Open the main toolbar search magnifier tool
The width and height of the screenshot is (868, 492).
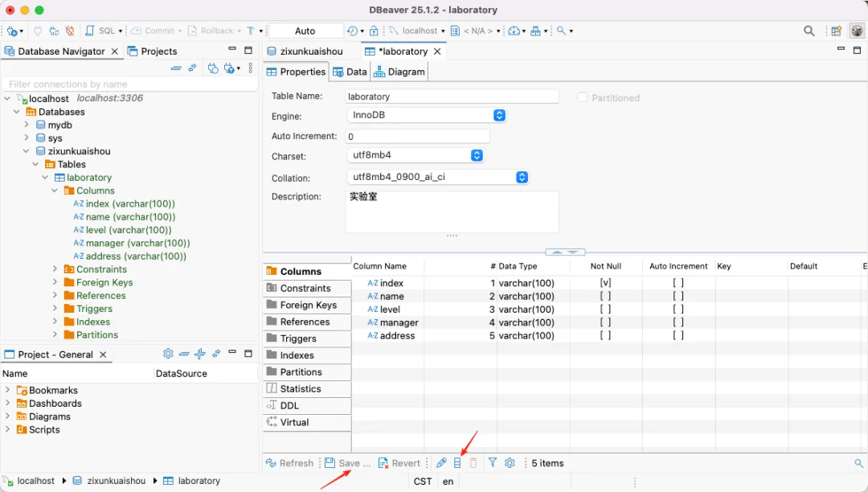point(561,31)
